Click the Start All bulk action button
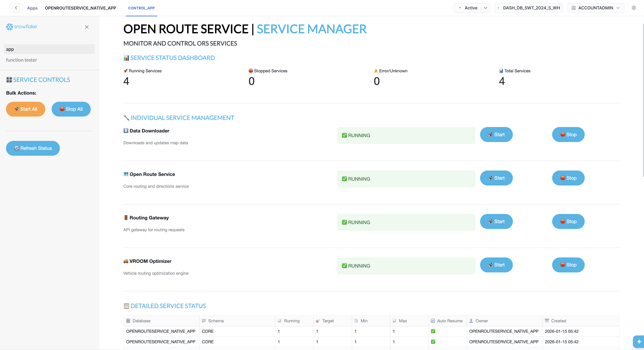Image resolution: width=644 pixels, height=350 pixels. coord(25,109)
